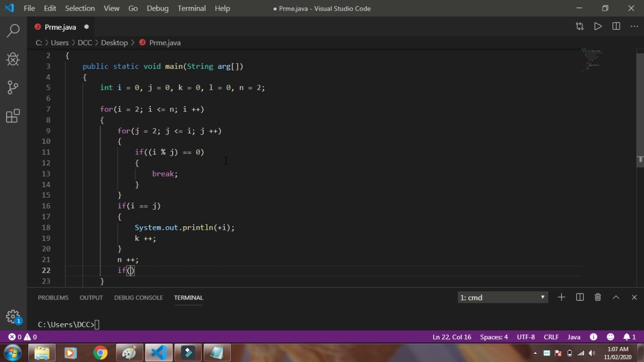This screenshot has height=362, width=644.
Task: Click the C: breadcrumb
Action: 39,43
